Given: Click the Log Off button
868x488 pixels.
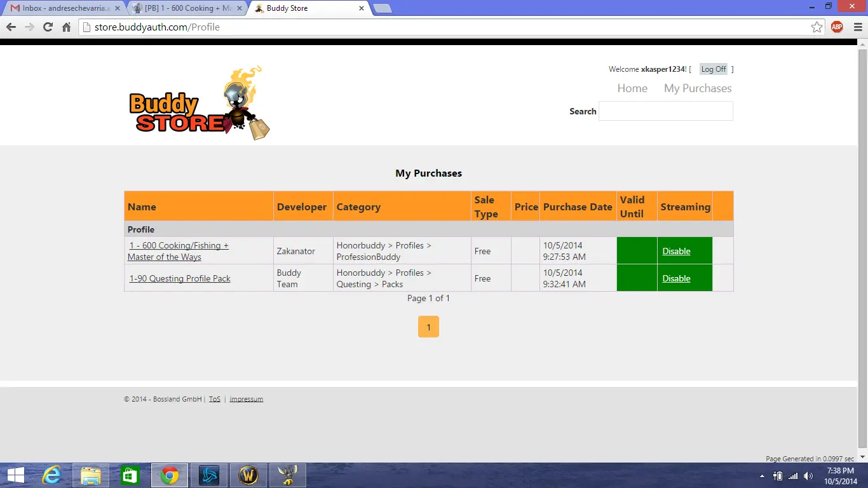Looking at the screenshot, I should tap(714, 69).
